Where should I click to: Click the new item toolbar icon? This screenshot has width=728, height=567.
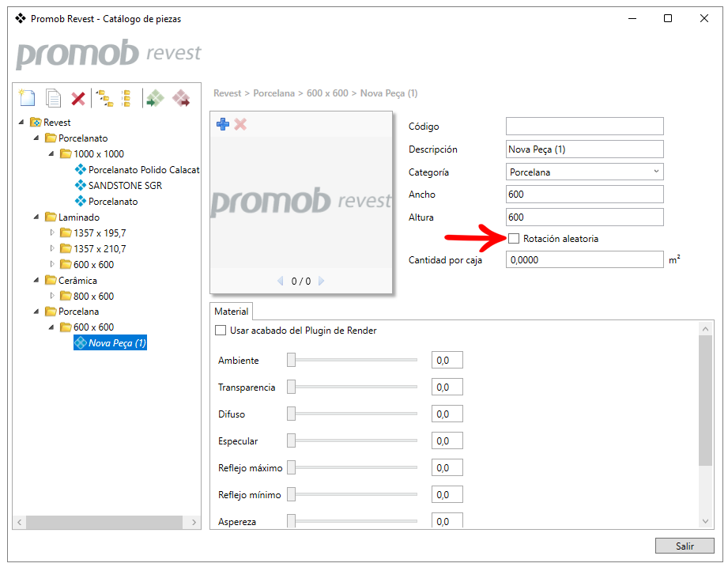pos(26,98)
